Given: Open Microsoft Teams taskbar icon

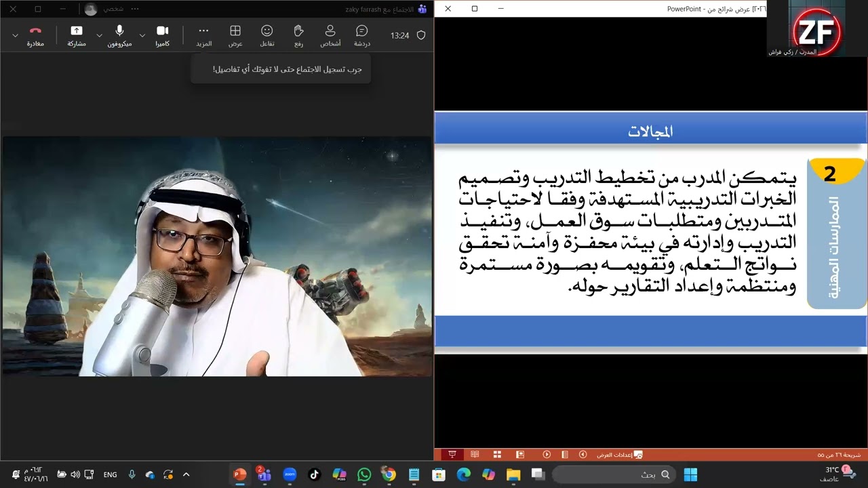Looking at the screenshot, I should (264, 474).
